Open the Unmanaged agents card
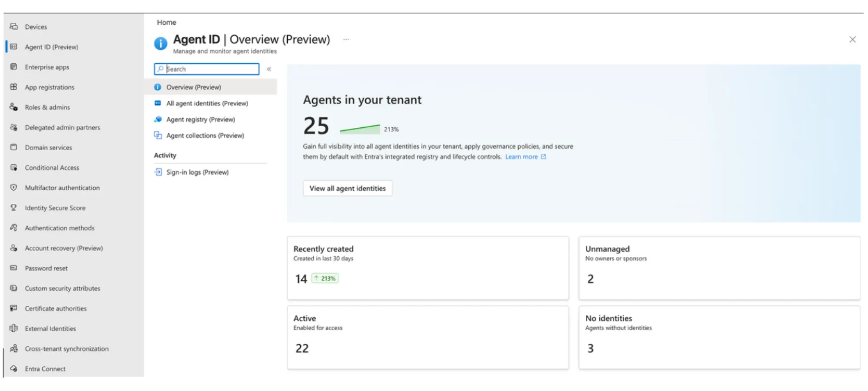The width and height of the screenshot is (868, 391). click(720, 268)
